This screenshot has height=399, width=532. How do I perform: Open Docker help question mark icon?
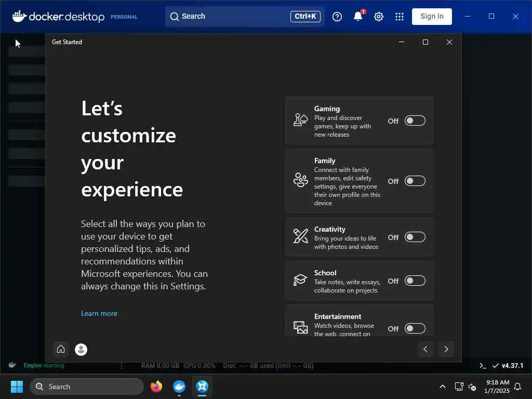coord(337,17)
